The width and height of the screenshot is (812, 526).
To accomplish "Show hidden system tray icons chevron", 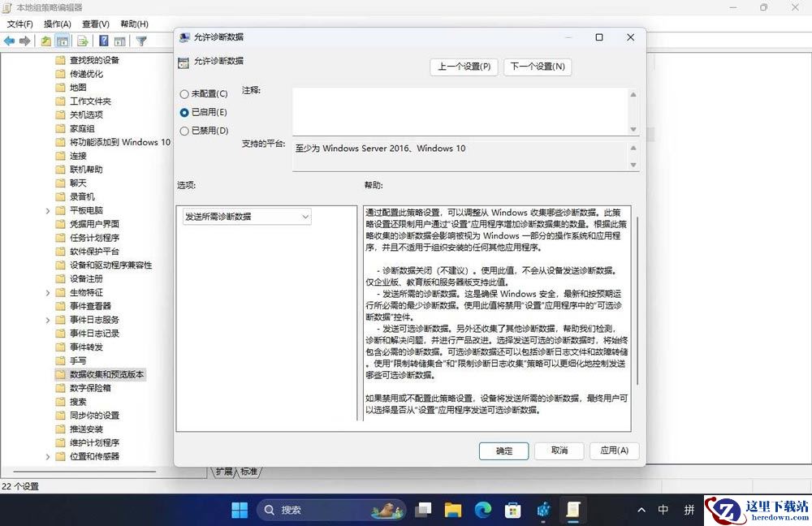I will [x=641, y=510].
